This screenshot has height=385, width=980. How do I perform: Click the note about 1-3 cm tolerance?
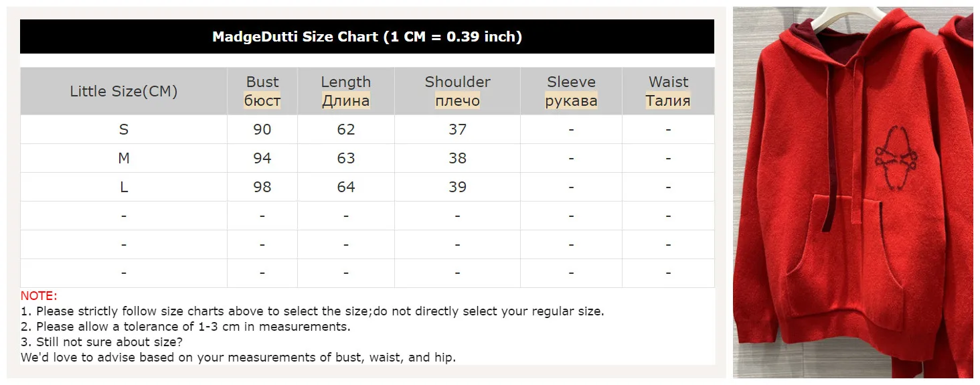[x=185, y=327]
